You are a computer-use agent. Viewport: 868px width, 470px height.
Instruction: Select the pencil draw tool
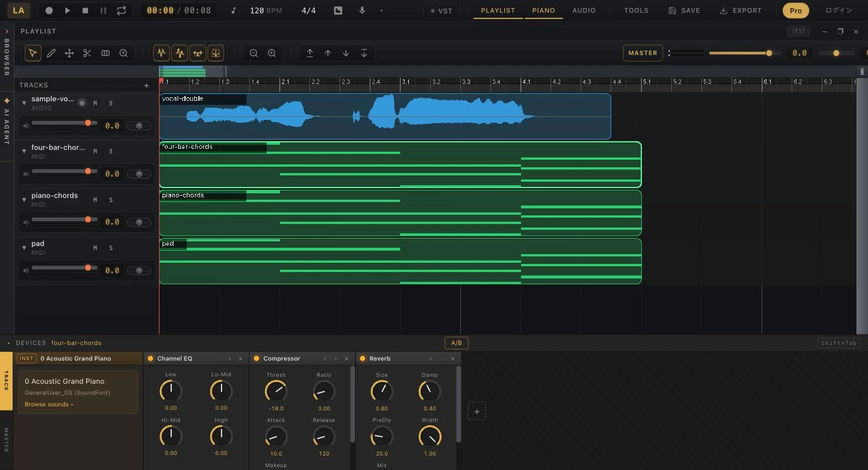51,53
